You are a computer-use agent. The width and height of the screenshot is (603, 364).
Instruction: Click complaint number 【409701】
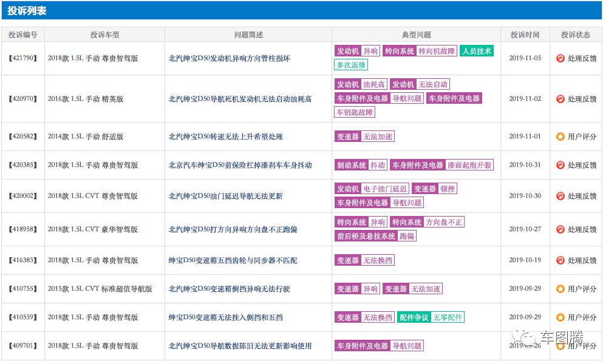tap(22, 346)
